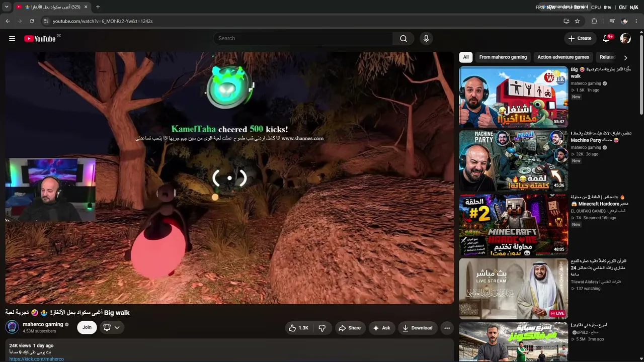This screenshot has width=644, height=362.
Task: Open the channel notification bell settings
Action: 111,327
